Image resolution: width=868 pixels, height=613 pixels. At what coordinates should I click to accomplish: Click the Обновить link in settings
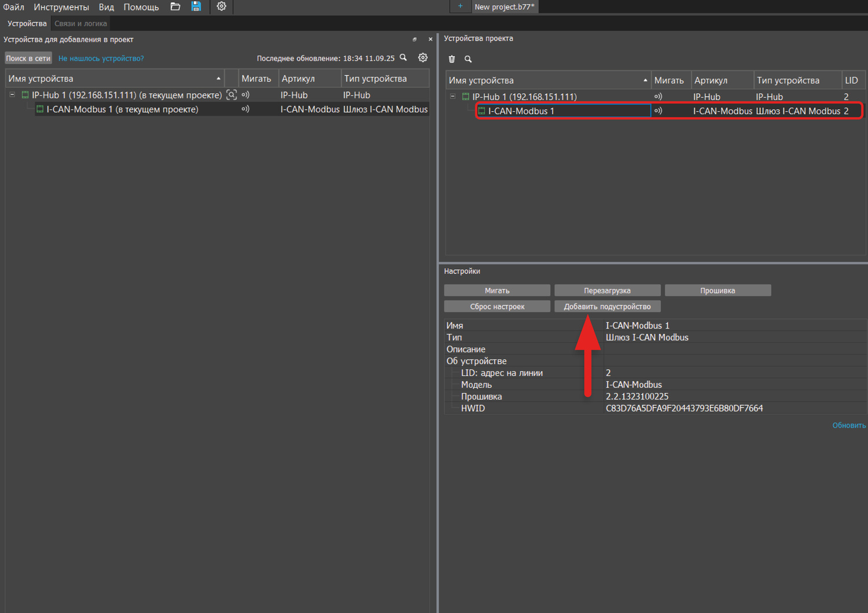point(848,425)
